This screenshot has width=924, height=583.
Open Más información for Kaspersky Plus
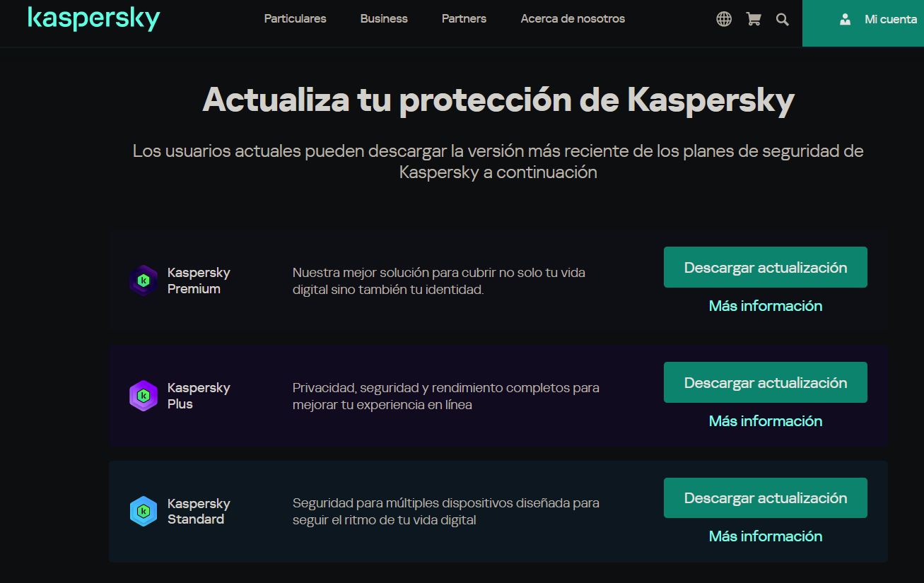point(766,421)
